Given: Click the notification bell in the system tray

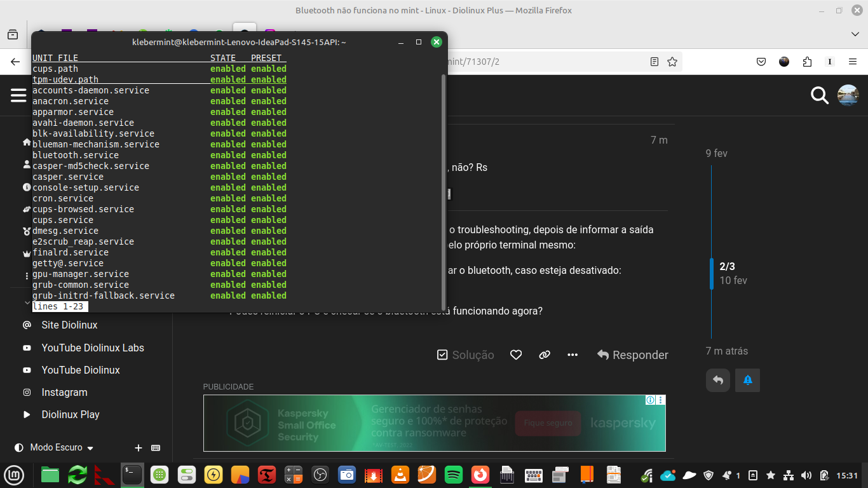Looking at the screenshot, I should coord(726,475).
